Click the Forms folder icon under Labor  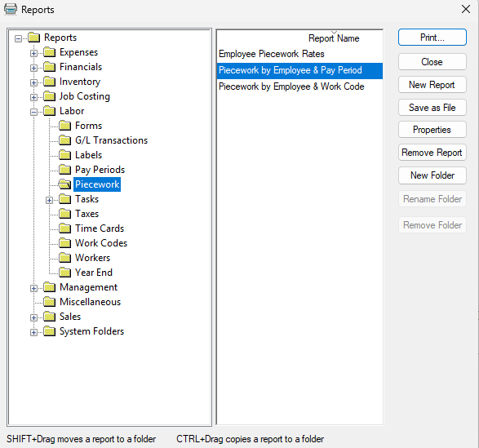coord(64,126)
